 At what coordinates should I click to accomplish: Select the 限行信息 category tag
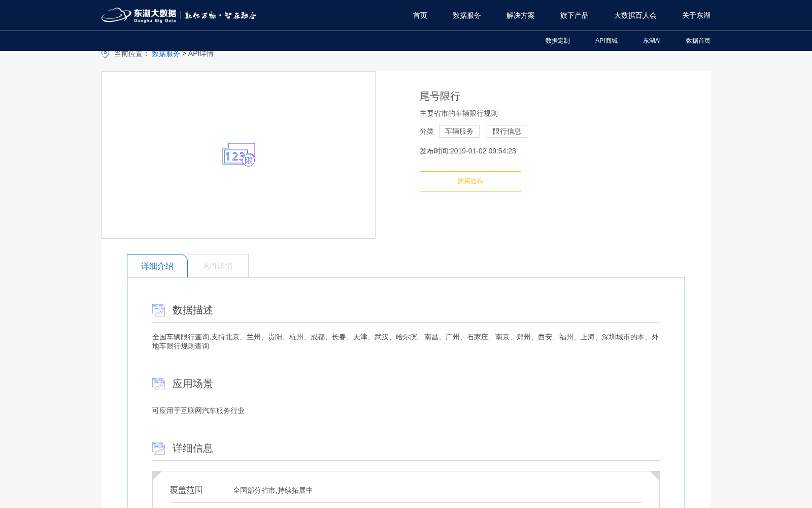click(x=507, y=131)
